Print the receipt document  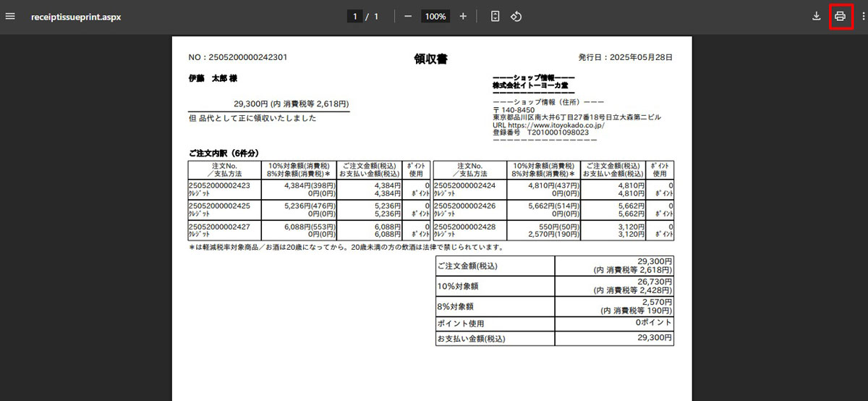point(841,16)
